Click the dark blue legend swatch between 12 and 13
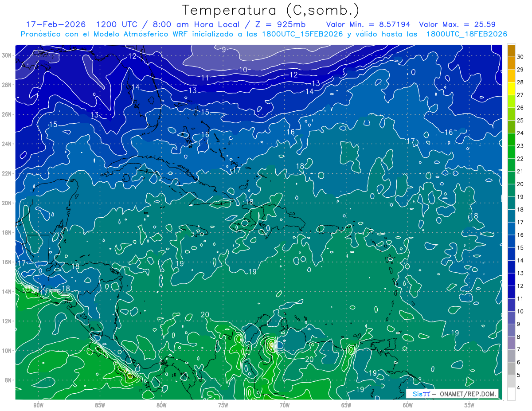 (511, 279)
